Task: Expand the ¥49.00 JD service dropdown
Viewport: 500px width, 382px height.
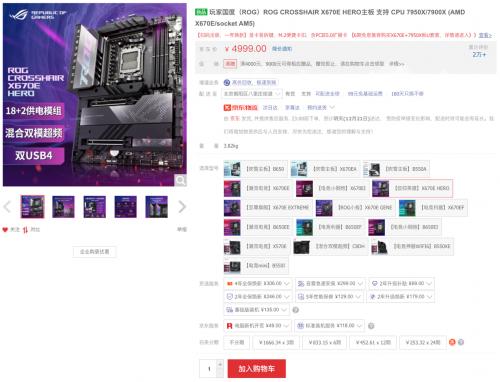Action: tap(258, 326)
